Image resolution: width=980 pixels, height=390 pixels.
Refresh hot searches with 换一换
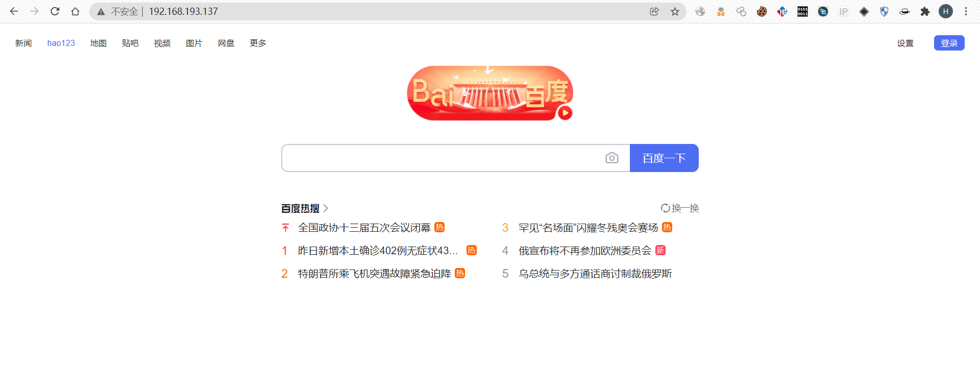click(x=680, y=208)
